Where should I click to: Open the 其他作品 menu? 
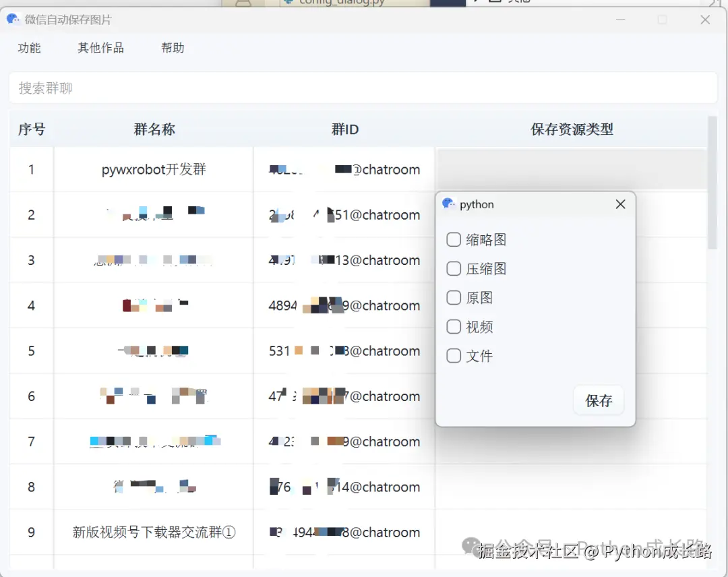click(x=100, y=48)
